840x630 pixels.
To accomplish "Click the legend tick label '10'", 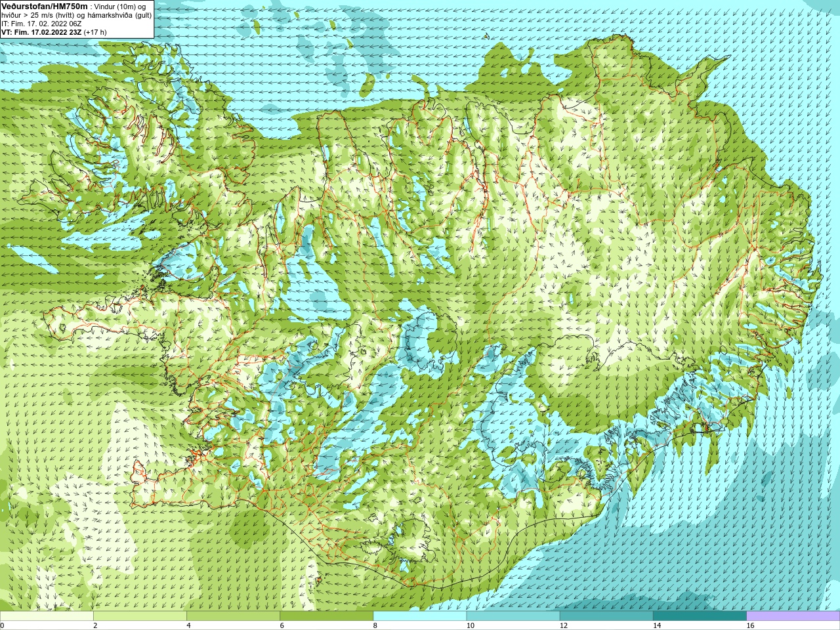I will [470, 625].
